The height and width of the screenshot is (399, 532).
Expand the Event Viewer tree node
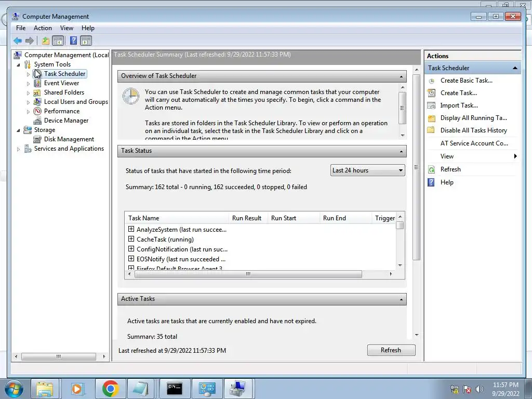28,84
